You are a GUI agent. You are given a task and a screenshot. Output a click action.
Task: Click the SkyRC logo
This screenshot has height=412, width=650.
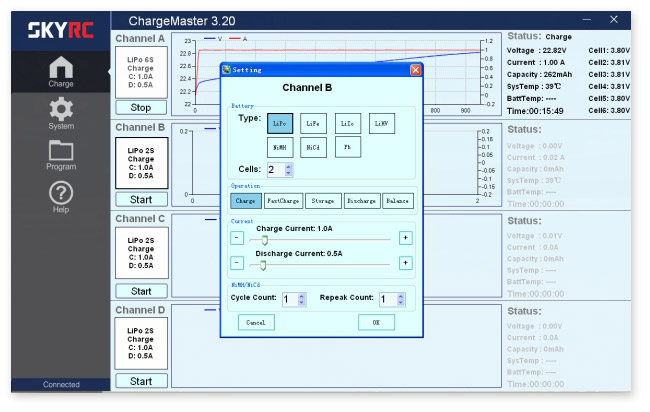coord(61,30)
